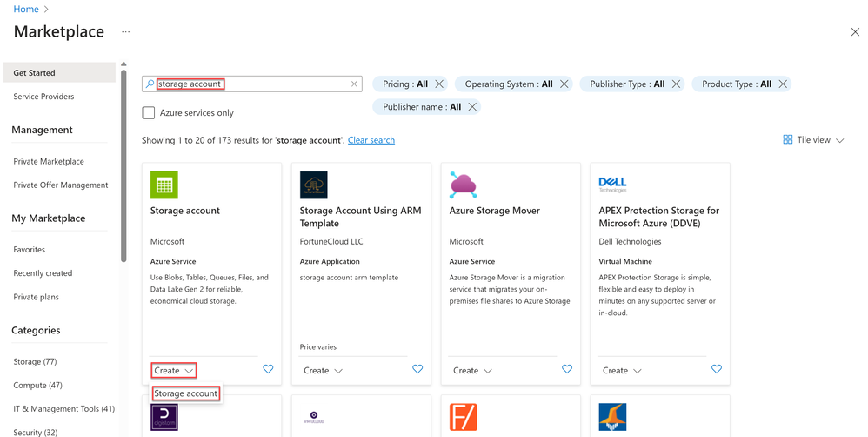Screen dimensions: 868x437
Task: Expand the Create dropdown for APEX Protection Storage
Action: point(622,371)
